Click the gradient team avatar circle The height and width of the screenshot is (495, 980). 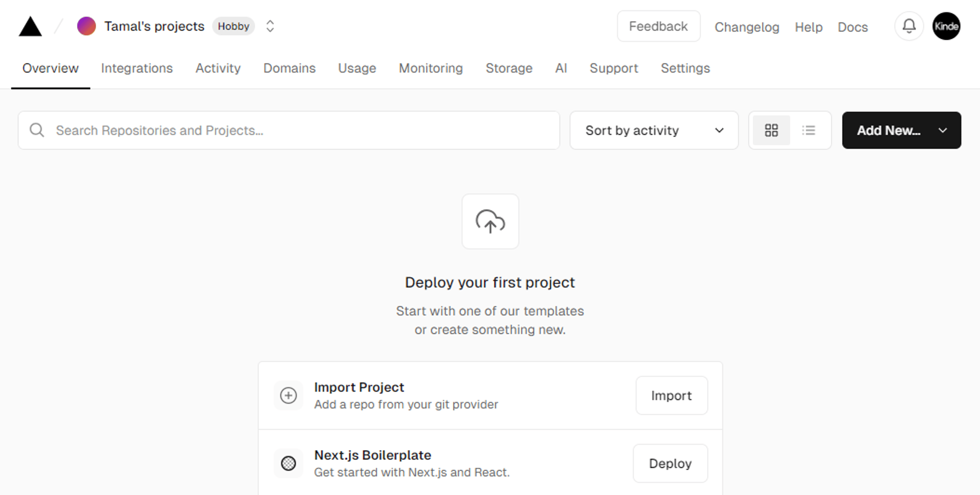[86, 26]
